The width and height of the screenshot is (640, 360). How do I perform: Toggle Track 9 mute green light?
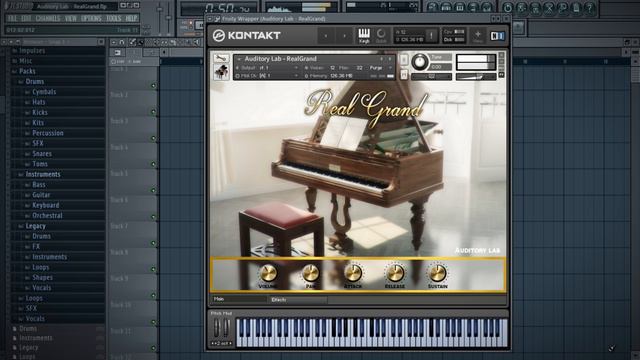click(x=153, y=295)
